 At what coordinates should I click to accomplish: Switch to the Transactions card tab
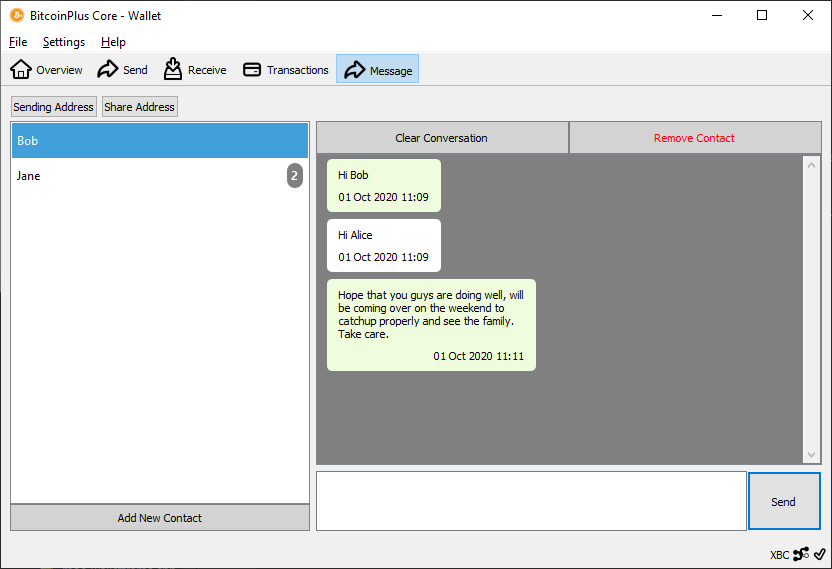pyautogui.click(x=285, y=70)
